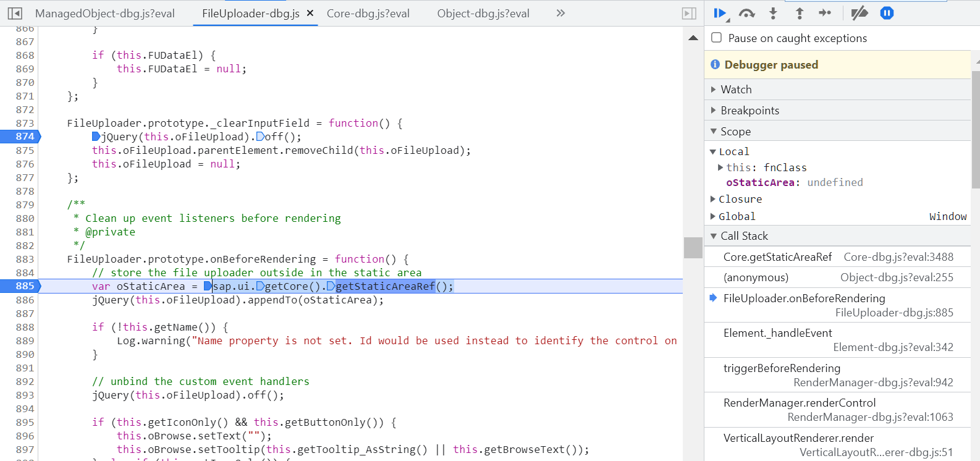Close the FileUploader-dbg.js tab

click(x=310, y=13)
